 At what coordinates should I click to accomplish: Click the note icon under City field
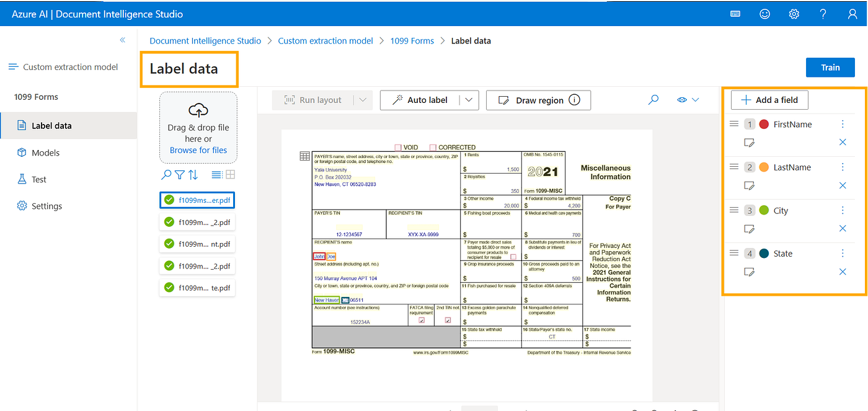click(x=749, y=229)
